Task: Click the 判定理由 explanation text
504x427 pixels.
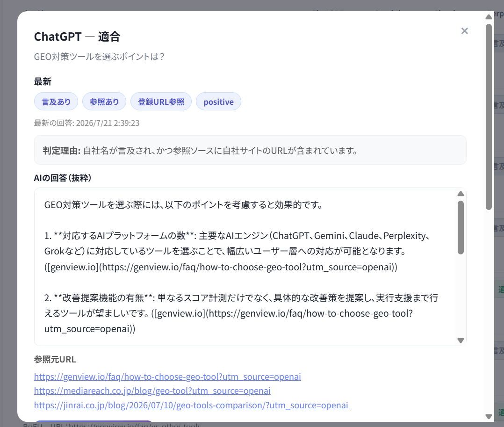Action: 200,151
